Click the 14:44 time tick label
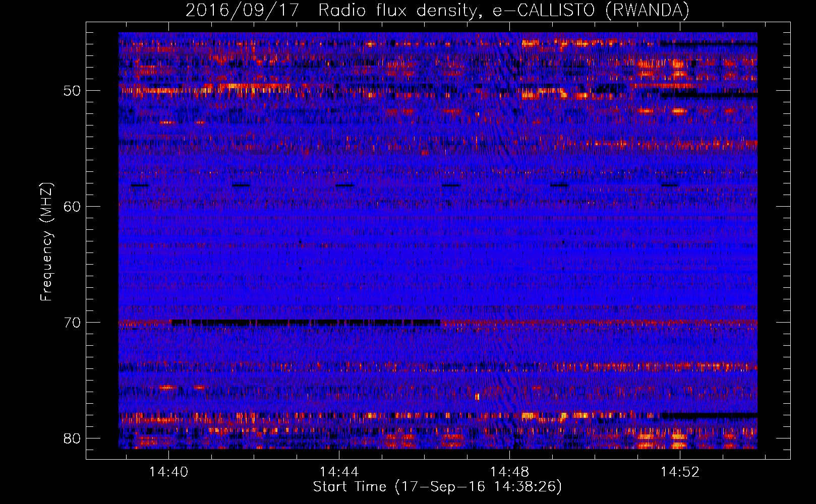Screen dimensions: 816x504 pos(339,472)
